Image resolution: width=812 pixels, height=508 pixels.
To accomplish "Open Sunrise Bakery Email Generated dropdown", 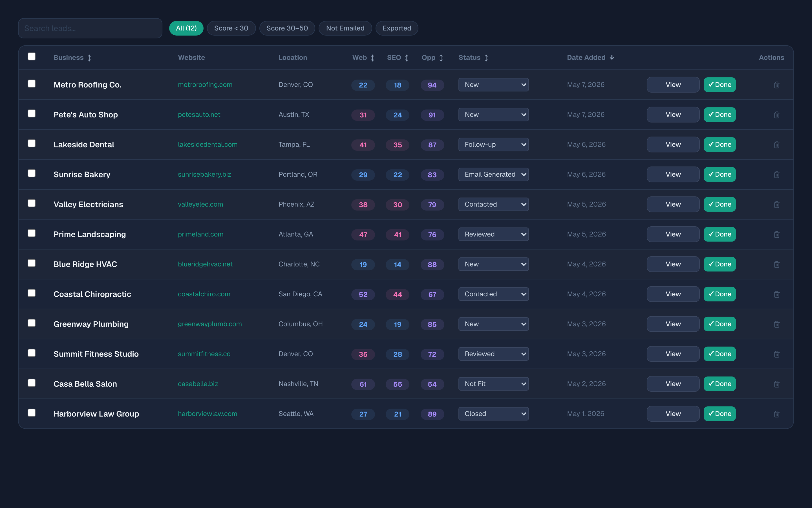I will [494, 174].
